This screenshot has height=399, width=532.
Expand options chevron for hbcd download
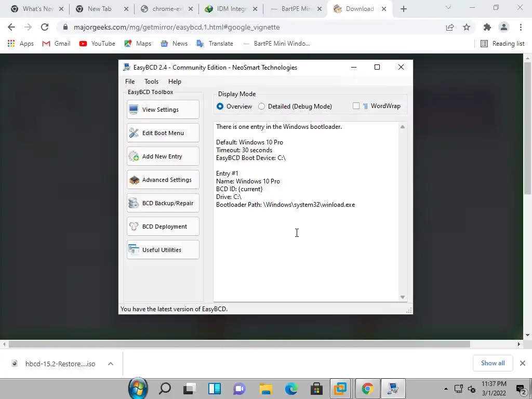point(111,364)
